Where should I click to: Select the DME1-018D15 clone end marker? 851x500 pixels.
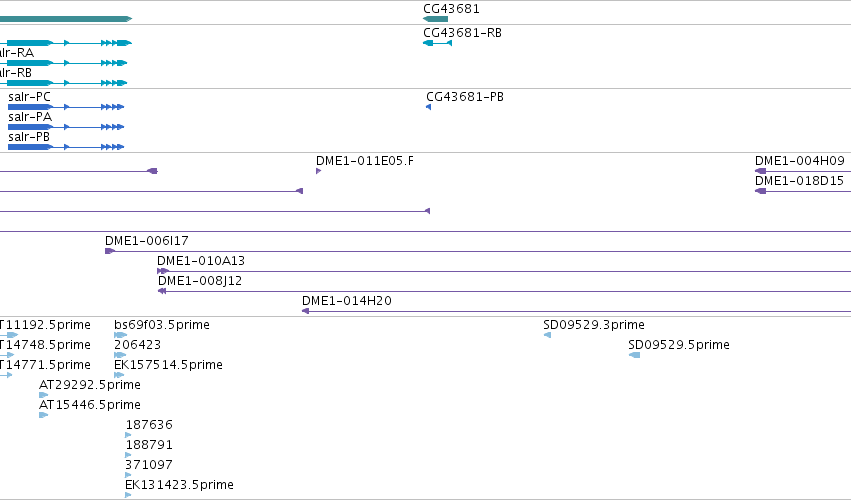(760, 191)
